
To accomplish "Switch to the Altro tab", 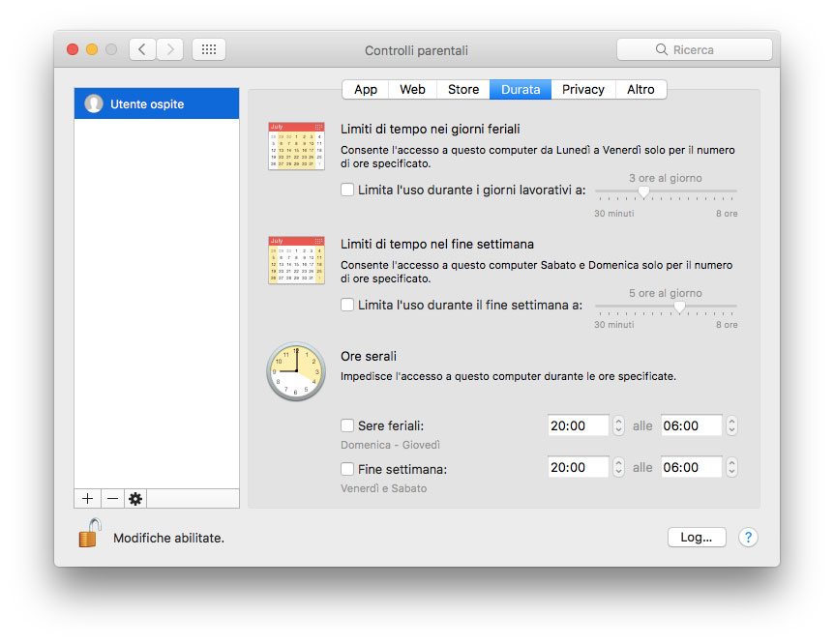I will pos(640,89).
